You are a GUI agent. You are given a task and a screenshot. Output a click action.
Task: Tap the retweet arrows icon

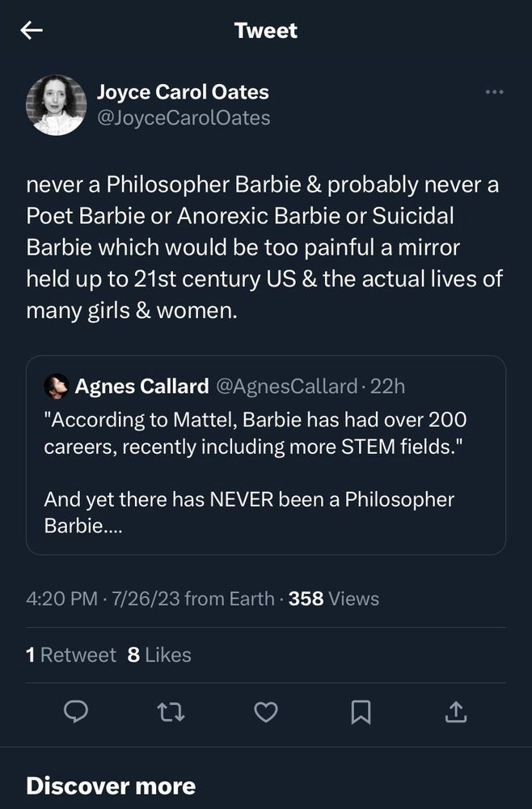pos(171,711)
